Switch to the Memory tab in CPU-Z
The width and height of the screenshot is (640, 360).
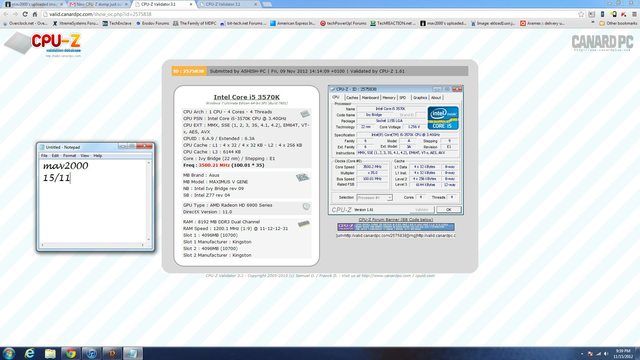(389, 98)
